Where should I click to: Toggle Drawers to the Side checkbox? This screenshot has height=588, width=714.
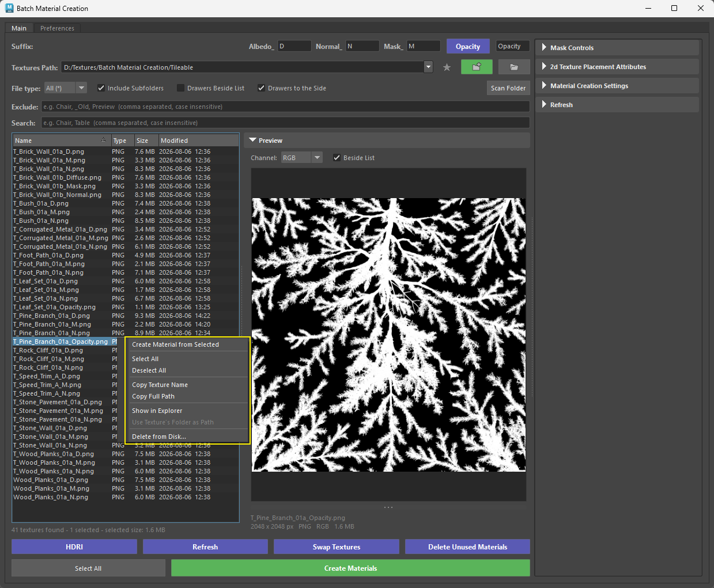[x=261, y=88]
